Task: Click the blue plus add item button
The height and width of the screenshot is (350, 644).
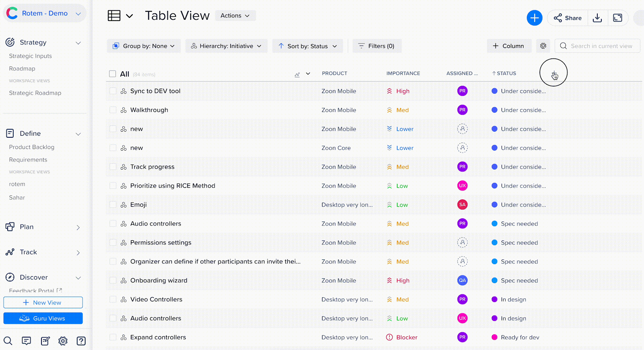Action: (534, 18)
